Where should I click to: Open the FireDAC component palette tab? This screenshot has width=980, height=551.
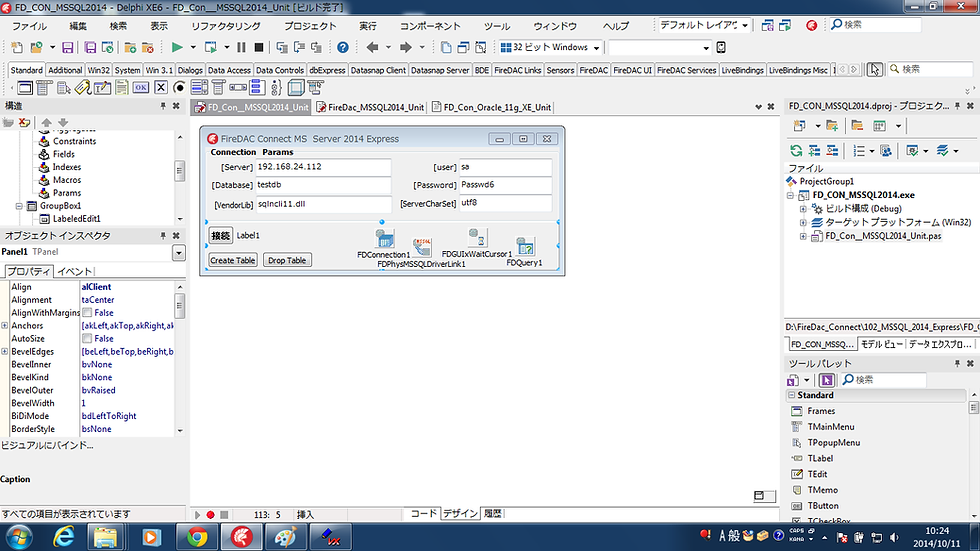(x=593, y=70)
